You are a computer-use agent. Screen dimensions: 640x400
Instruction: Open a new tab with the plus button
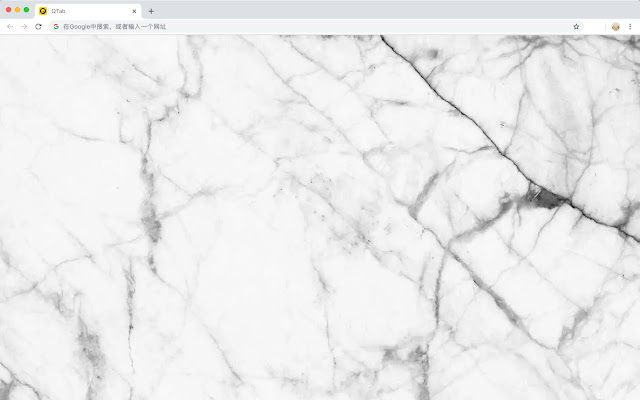[151, 11]
